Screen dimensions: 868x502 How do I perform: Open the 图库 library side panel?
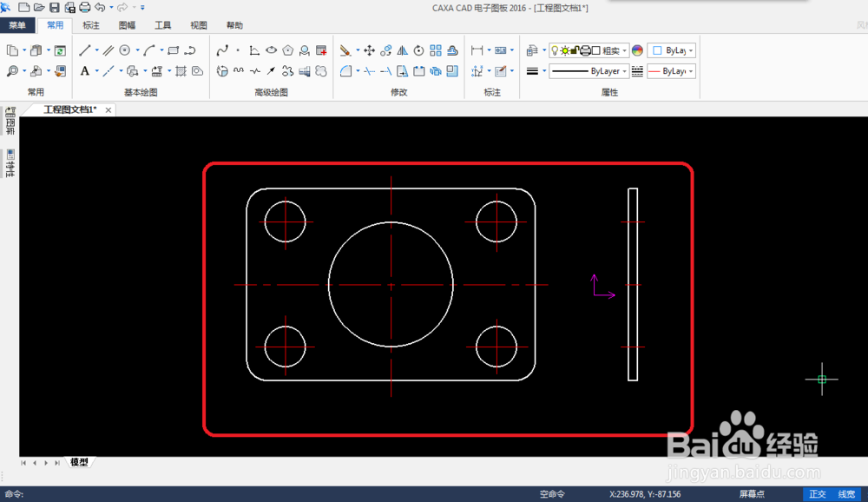pyautogui.click(x=10, y=121)
